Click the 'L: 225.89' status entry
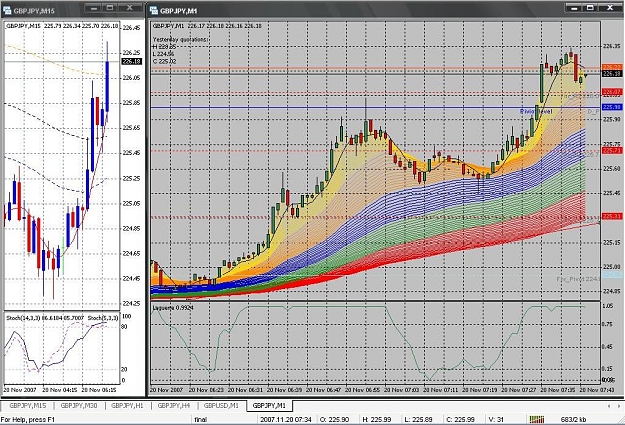This screenshot has width=625, height=425. [419, 419]
